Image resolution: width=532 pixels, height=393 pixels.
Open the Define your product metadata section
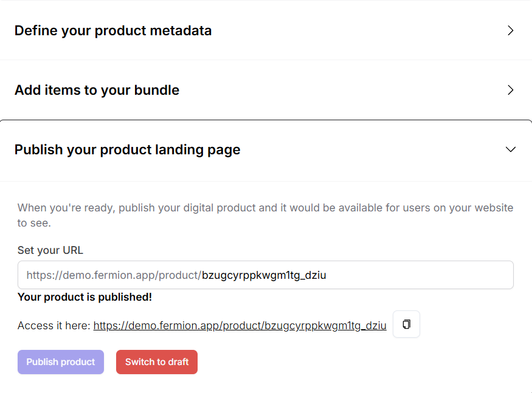click(x=113, y=30)
